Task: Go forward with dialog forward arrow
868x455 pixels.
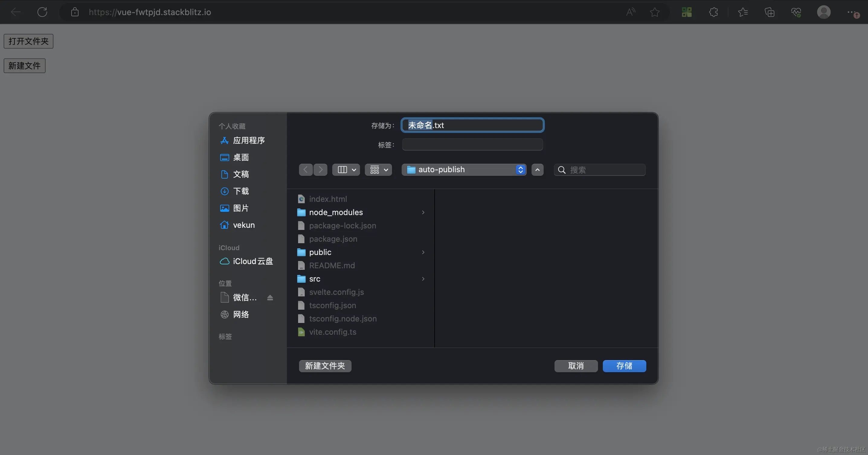Action: pyautogui.click(x=320, y=169)
